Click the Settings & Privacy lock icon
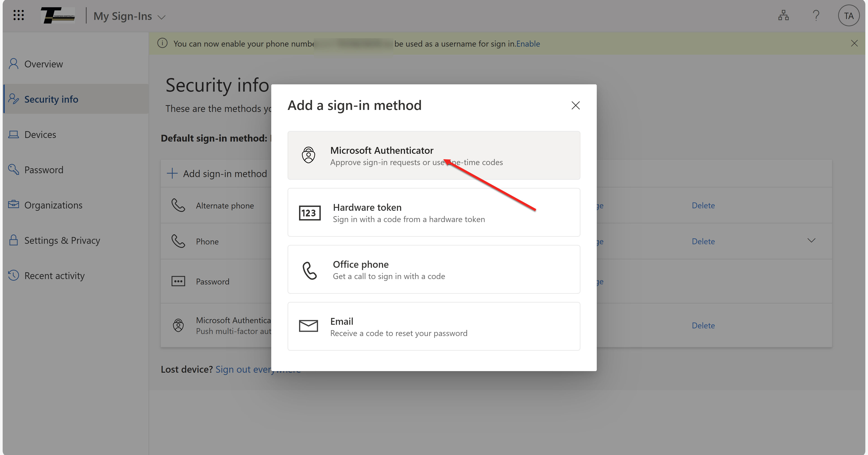868x455 pixels. (x=14, y=240)
